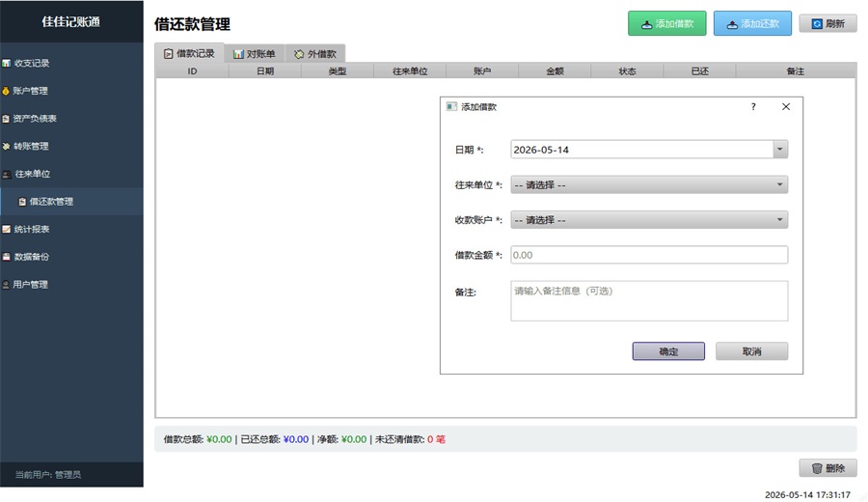Sort by 日期 column header
This screenshot has width=868, height=502.
click(265, 70)
